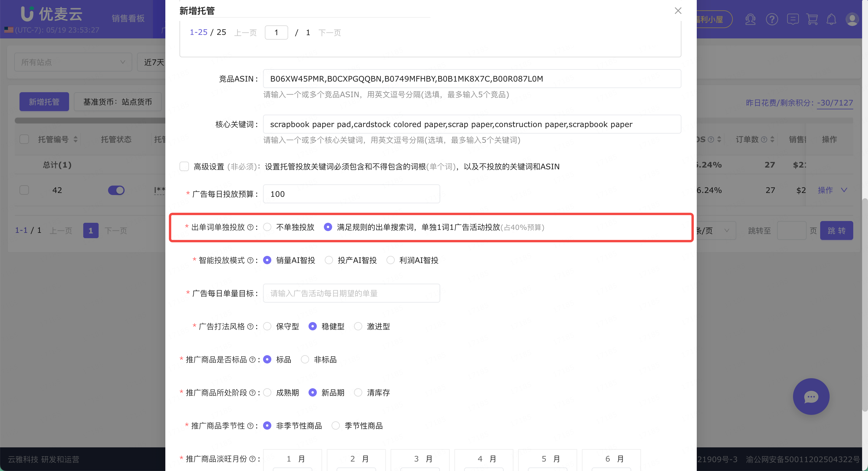Image resolution: width=868 pixels, height=471 pixels.
Task: Open the 近7天 date range dropdown
Action: point(151,62)
